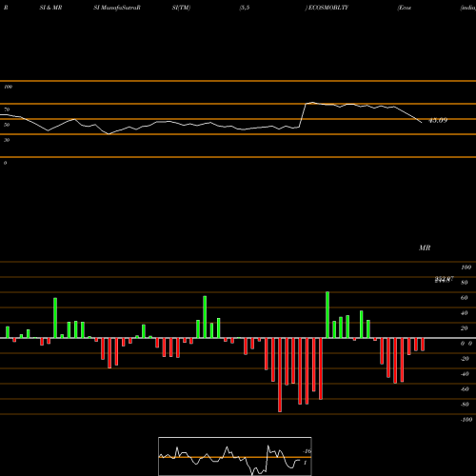
Task: Click the MR axis label -100
Action: coord(466,420)
